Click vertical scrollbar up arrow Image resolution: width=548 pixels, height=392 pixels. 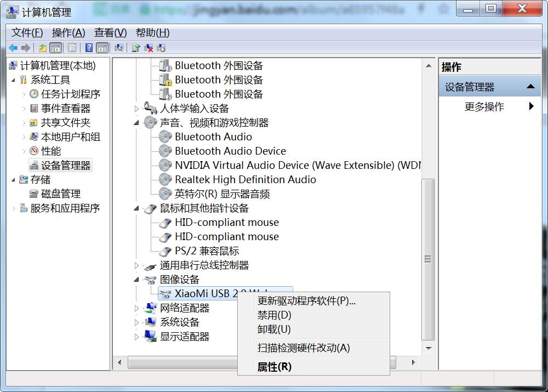click(x=429, y=66)
